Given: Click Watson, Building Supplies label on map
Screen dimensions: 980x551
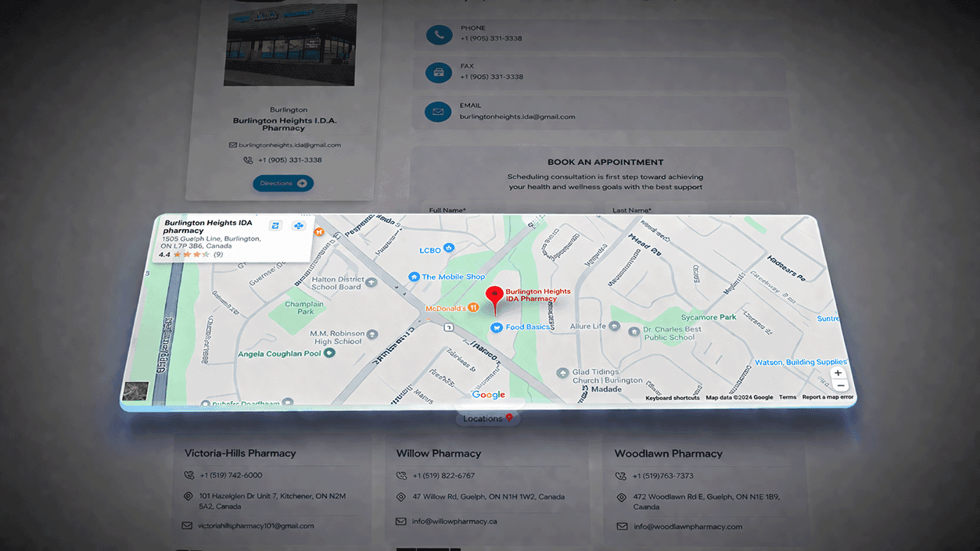Looking at the screenshot, I should click(x=800, y=363).
